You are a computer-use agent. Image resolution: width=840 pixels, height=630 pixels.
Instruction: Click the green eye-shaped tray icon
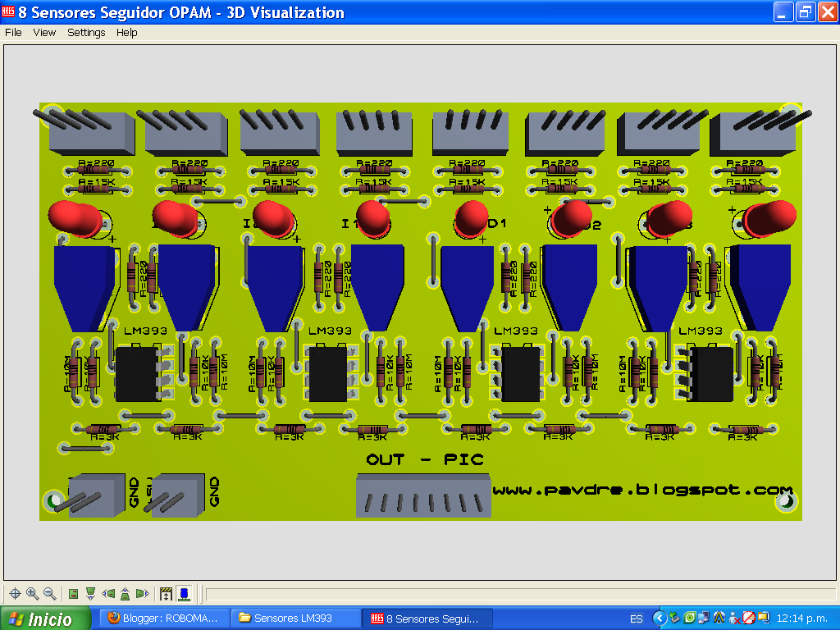click(x=689, y=619)
